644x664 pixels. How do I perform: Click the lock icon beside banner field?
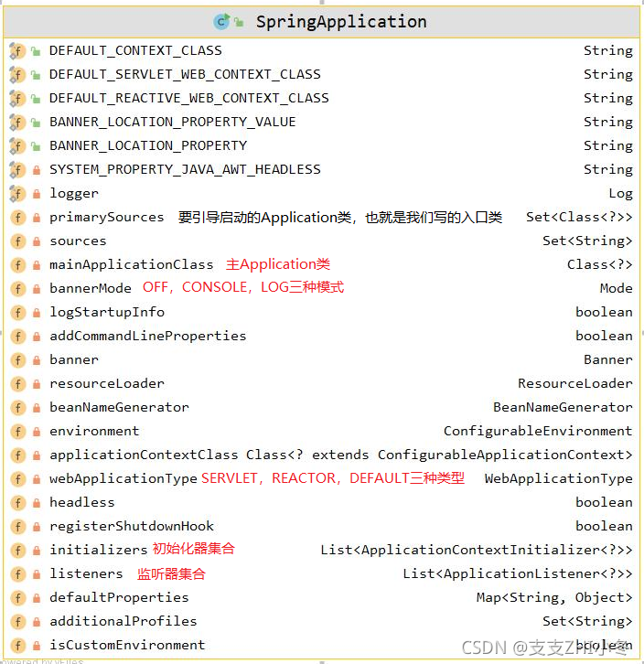pyautogui.click(x=37, y=360)
